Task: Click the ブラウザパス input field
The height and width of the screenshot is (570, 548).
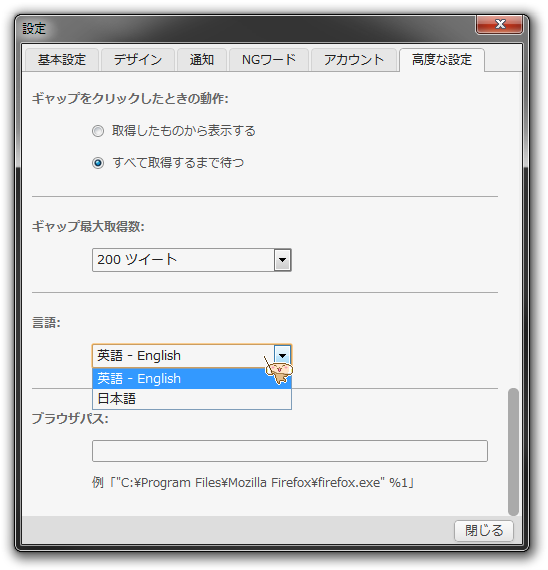Action: point(290,451)
